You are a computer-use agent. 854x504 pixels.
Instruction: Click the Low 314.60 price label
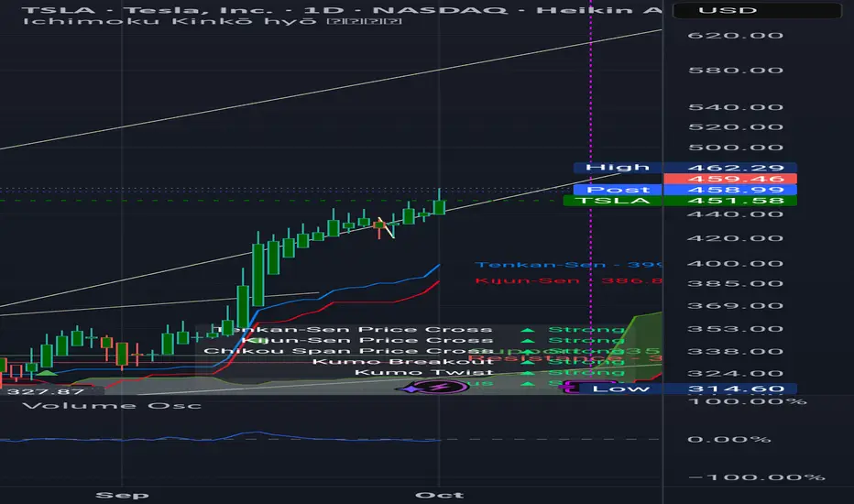point(687,389)
